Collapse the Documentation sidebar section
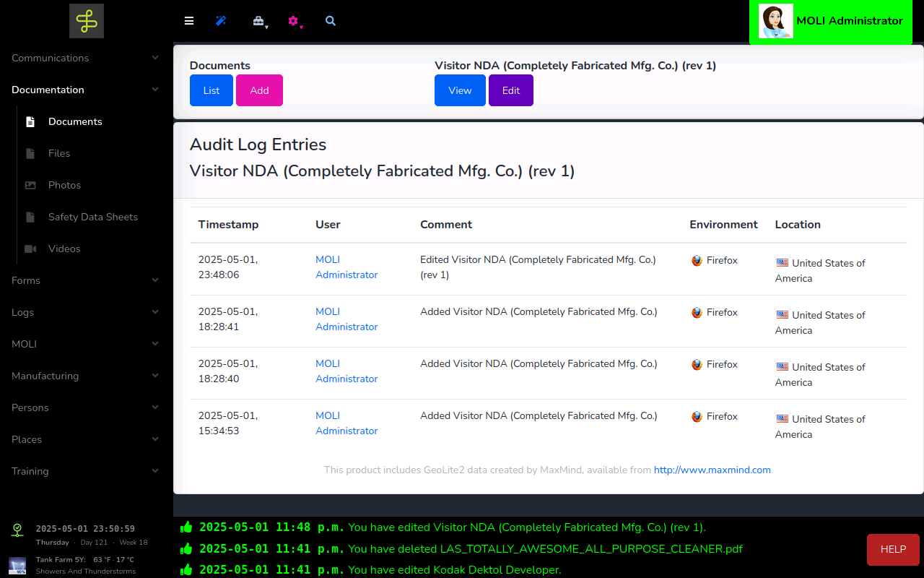This screenshot has width=924, height=578. [86, 90]
